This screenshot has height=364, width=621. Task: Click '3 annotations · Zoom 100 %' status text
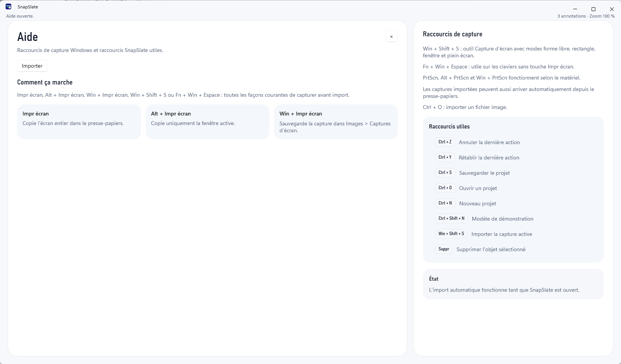click(x=586, y=16)
